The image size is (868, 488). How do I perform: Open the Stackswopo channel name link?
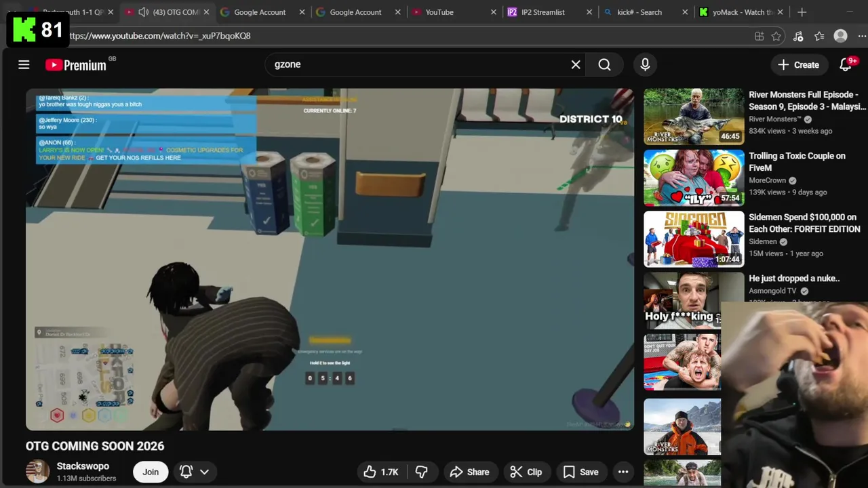[83, 466]
